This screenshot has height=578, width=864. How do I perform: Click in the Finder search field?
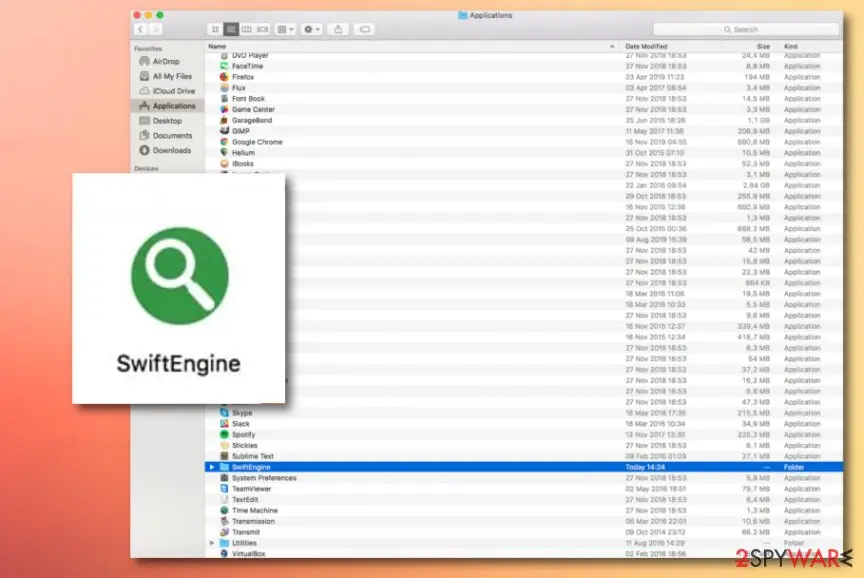tap(746, 29)
